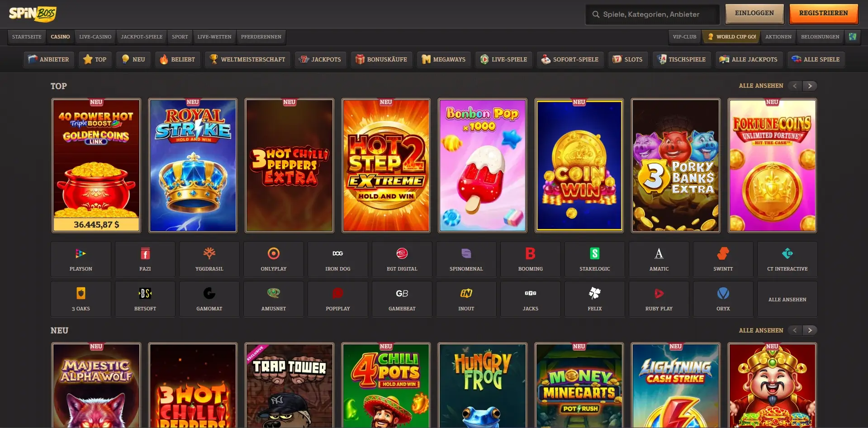This screenshot has width=868, height=428.
Task: Go to previous TOP games page
Action: pos(795,86)
